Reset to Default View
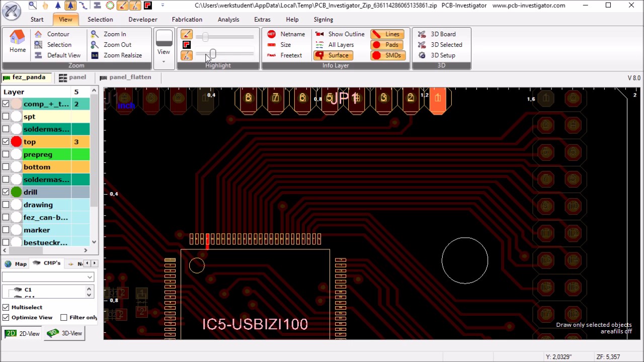This screenshot has width=644, height=362. click(58, 55)
